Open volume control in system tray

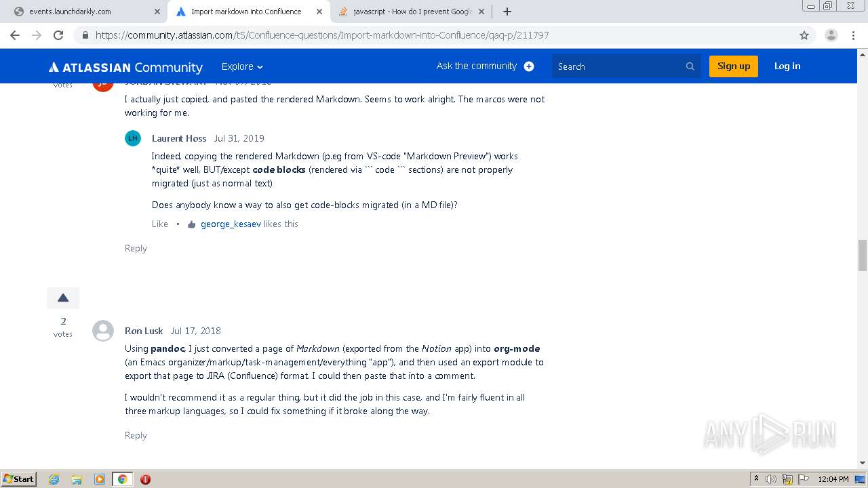(x=771, y=479)
